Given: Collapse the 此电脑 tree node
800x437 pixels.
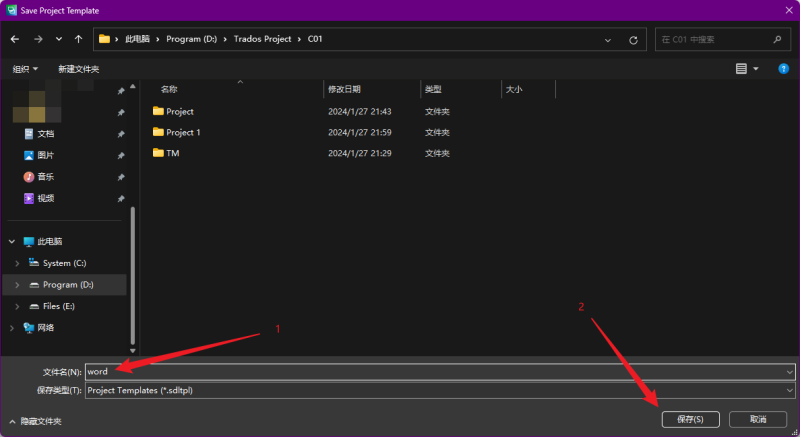Looking at the screenshot, I should (12, 241).
